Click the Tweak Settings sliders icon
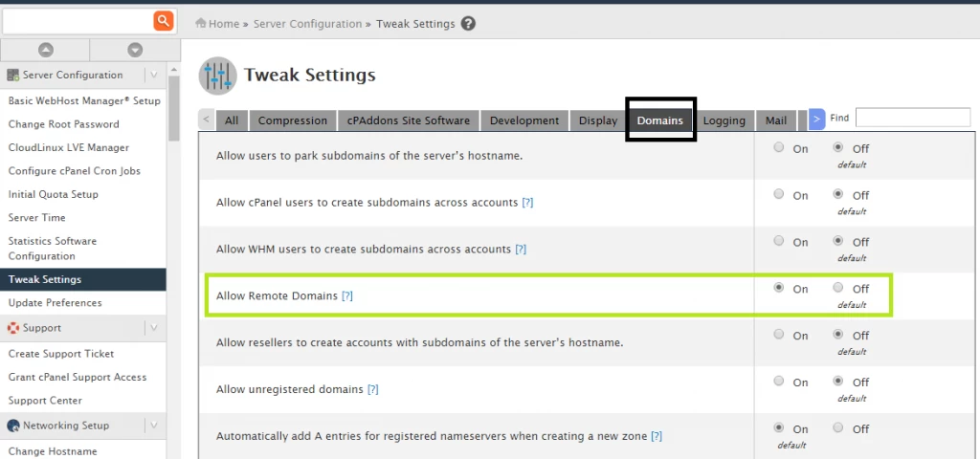This screenshot has height=459, width=980. click(217, 76)
